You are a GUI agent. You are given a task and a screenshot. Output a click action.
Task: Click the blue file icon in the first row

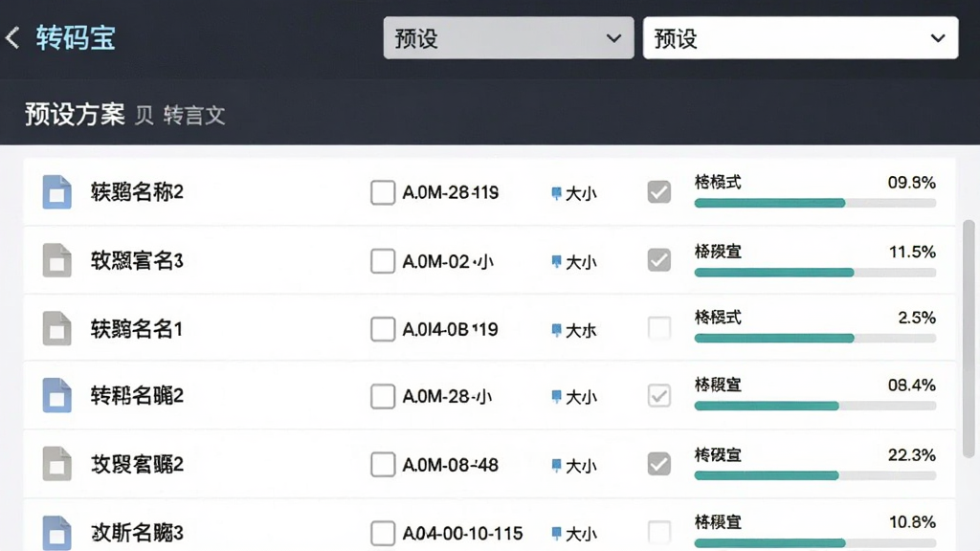click(x=56, y=191)
